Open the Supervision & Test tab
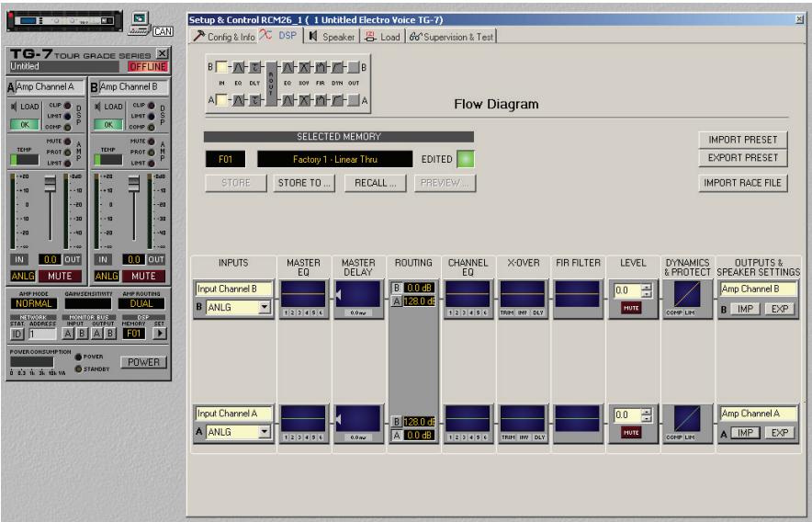Image resolution: width=812 pixels, height=522 pixels. (x=452, y=37)
